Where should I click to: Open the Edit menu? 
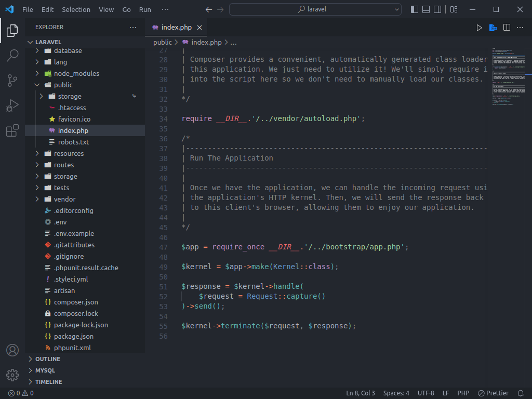(47, 9)
